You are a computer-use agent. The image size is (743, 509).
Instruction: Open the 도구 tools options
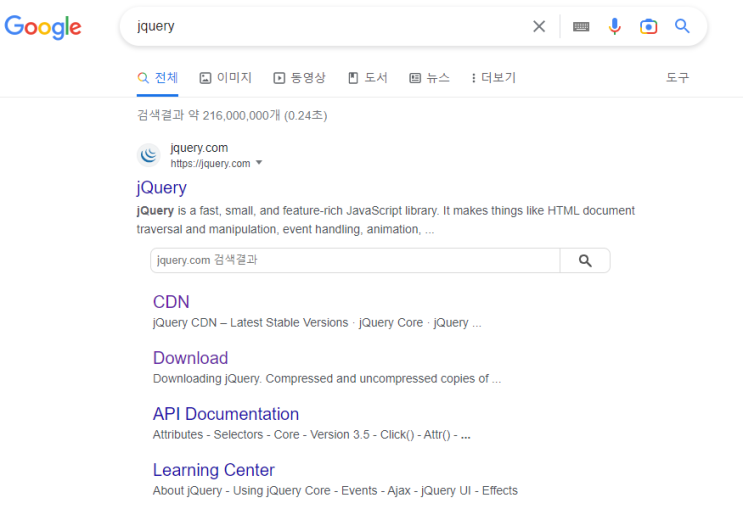(678, 78)
